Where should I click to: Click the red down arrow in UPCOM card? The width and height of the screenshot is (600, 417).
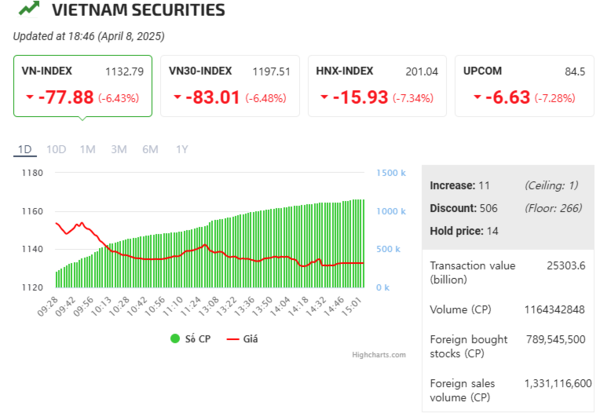click(x=470, y=98)
